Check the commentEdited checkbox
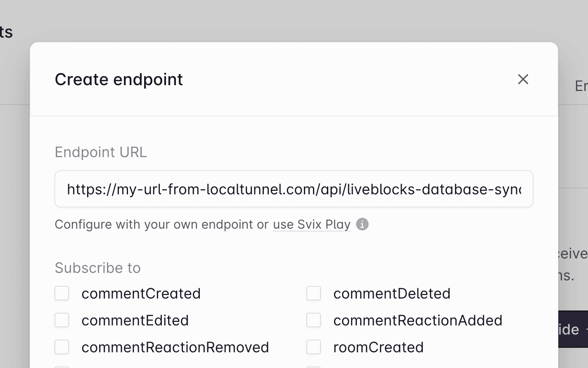This screenshot has width=588, height=368. pyautogui.click(x=62, y=320)
